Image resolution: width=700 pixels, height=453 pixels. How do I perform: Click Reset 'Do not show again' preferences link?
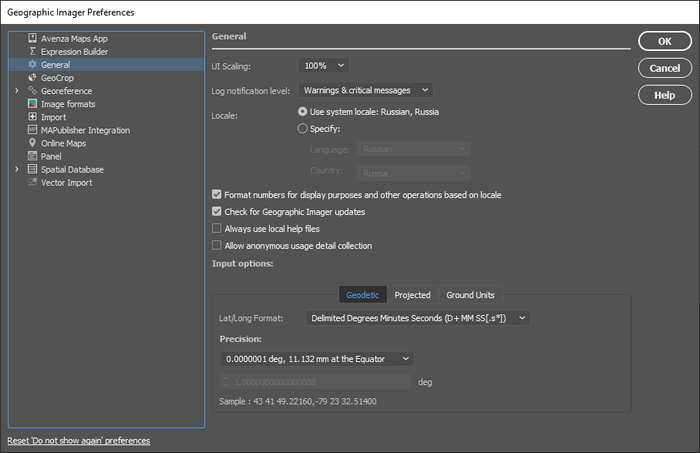click(78, 441)
